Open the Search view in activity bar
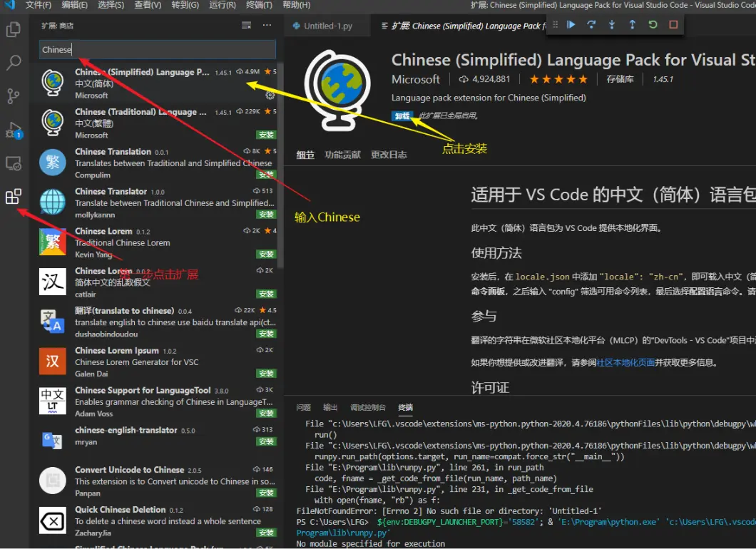Viewport: 756px width, 549px height. [14, 62]
